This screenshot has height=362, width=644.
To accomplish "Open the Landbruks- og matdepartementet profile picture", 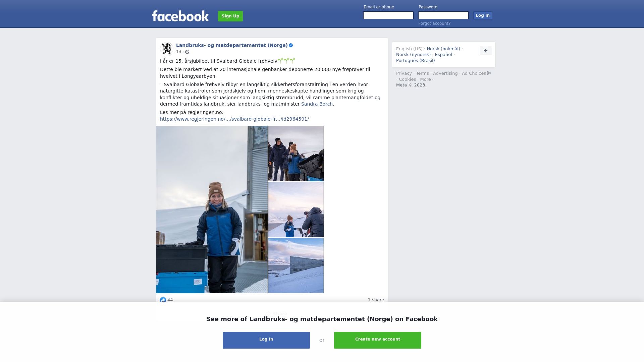I will (167, 49).
